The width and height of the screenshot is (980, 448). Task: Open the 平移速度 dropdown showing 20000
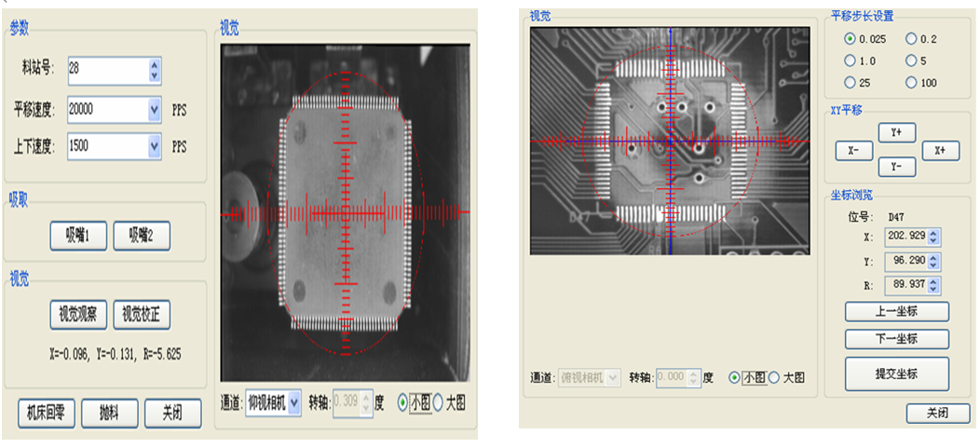pyautogui.click(x=155, y=110)
